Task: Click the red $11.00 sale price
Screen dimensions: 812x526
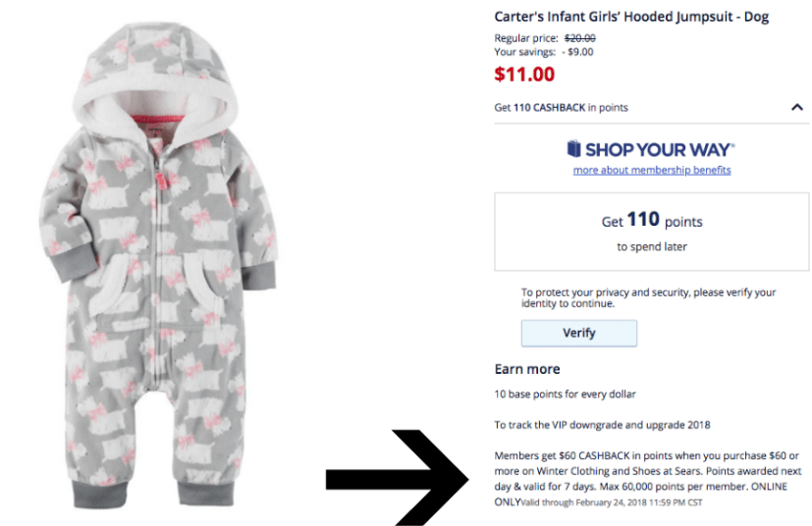Action: coord(524,74)
